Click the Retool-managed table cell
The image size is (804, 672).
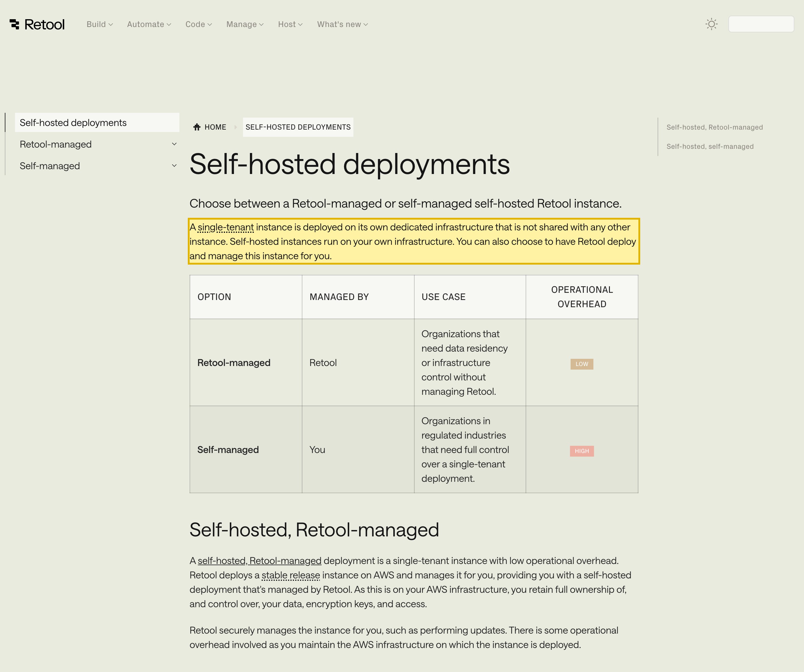(246, 363)
